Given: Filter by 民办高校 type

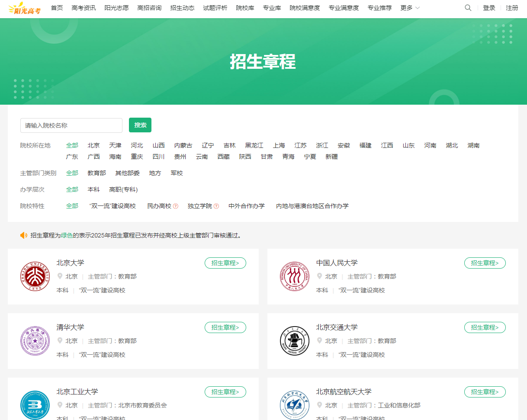Looking at the screenshot, I should click(159, 206).
